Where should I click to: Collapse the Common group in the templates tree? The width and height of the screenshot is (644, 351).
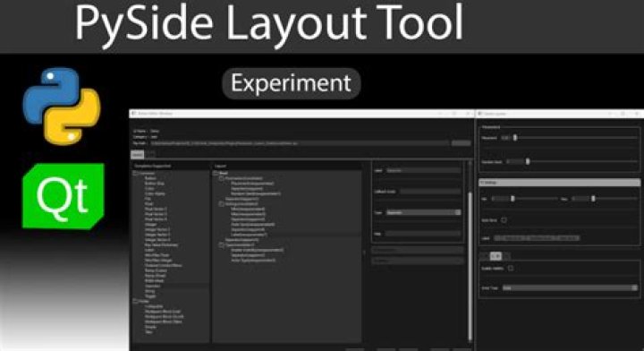pos(136,174)
